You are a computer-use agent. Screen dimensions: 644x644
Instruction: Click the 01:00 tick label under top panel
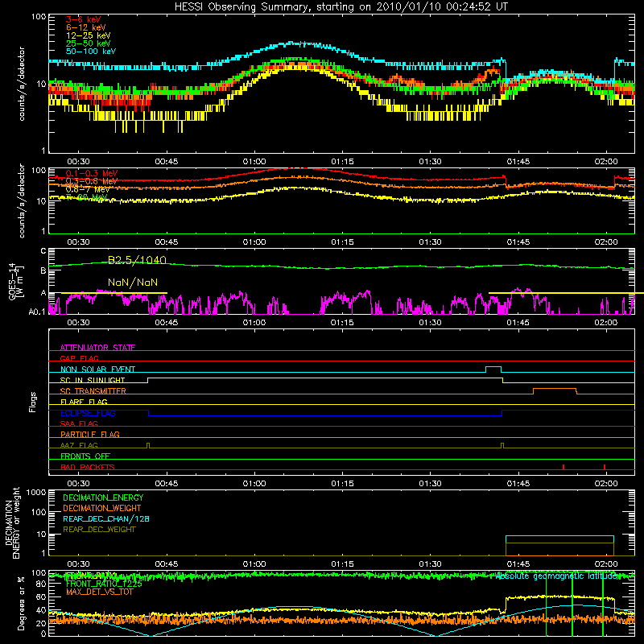pos(254,162)
